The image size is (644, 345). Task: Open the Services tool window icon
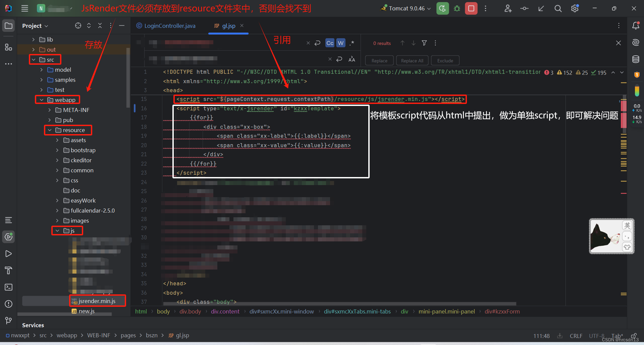[8, 237]
